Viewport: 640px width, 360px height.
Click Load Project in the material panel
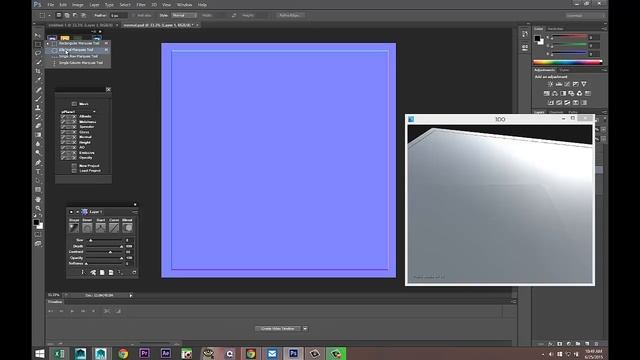click(90, 171)
